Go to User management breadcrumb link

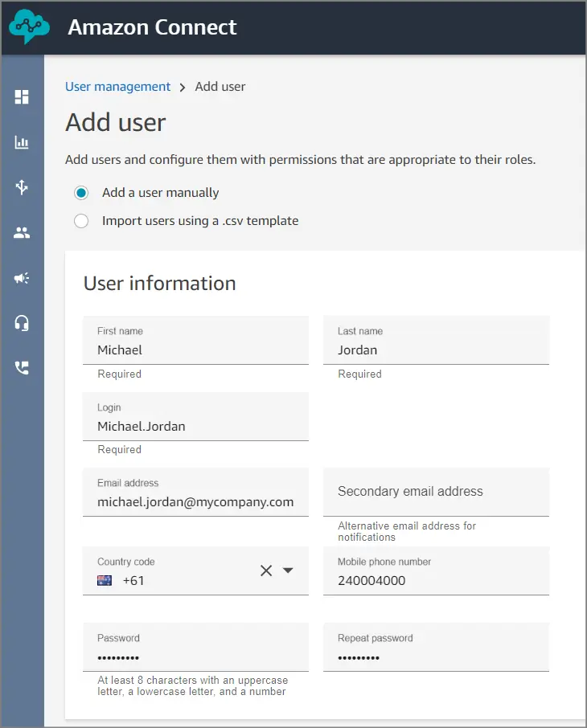point(117,87)
